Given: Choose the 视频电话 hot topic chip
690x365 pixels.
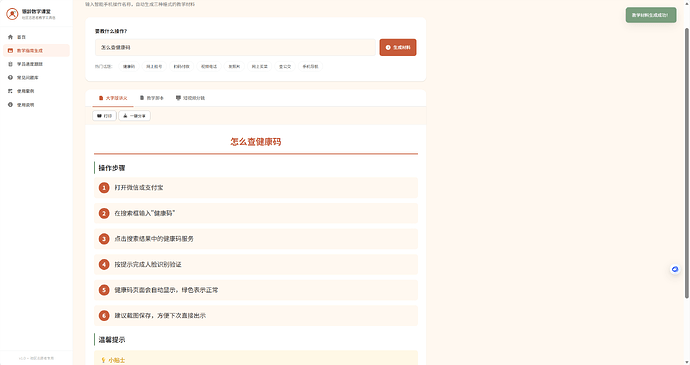Looking at the screenshot, I should click(209, 66).
